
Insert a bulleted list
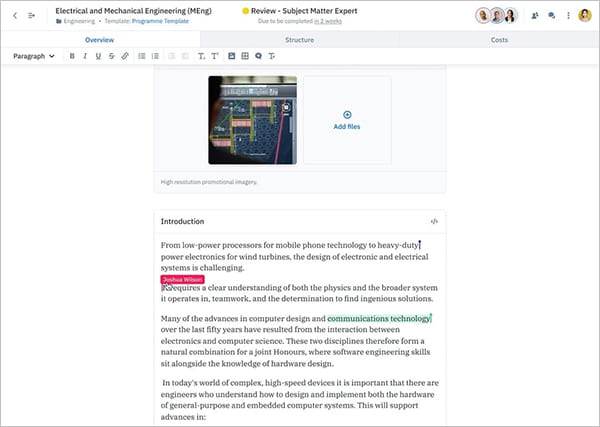(x=142, y=56)
